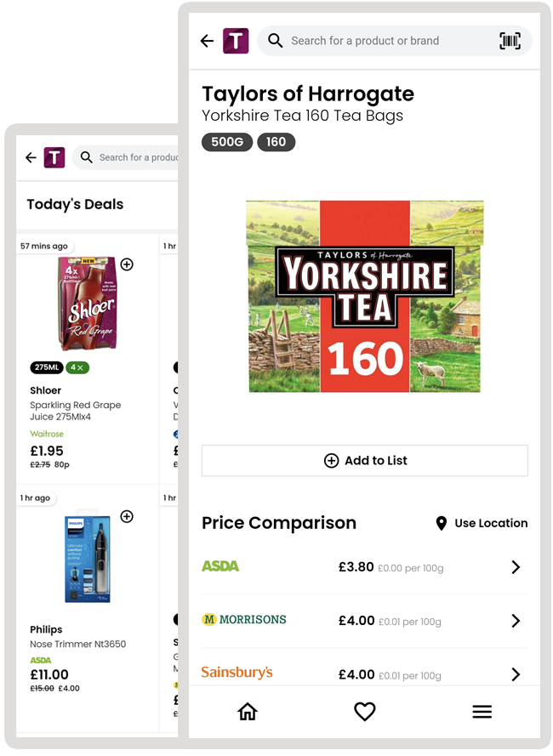
Task: Click the purple T logo on product page
Action: (236, 41)
